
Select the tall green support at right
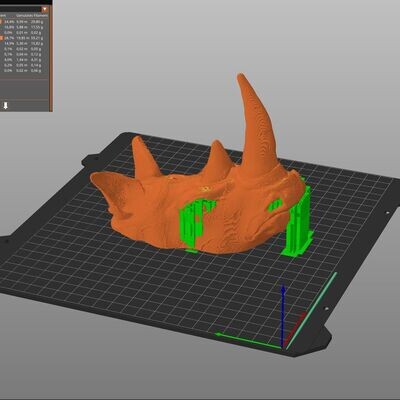tap(298, 223)
